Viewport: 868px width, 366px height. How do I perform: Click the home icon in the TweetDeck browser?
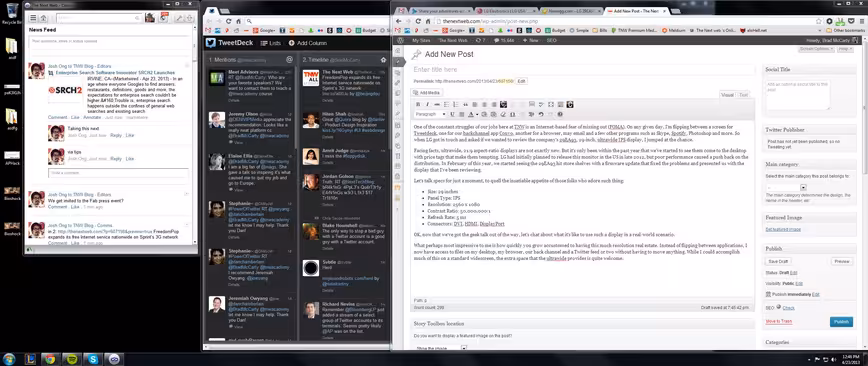click(239, 21)
